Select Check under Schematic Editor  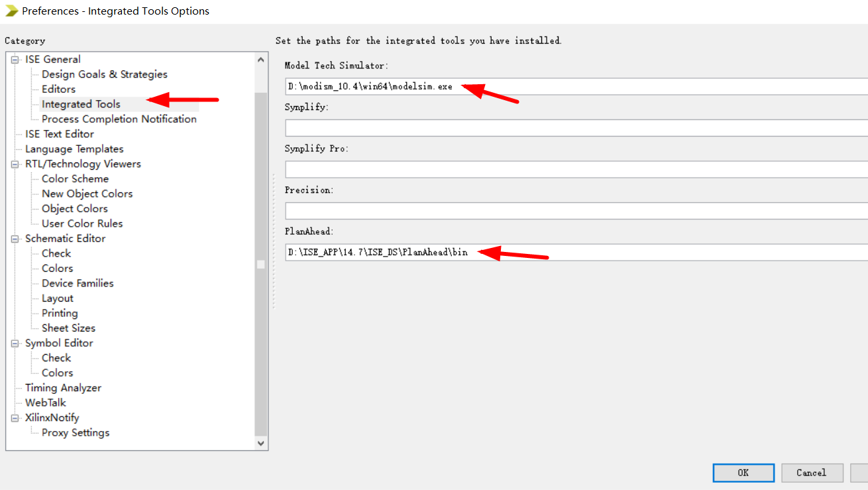pyautogui.click(x=56, y=253)
